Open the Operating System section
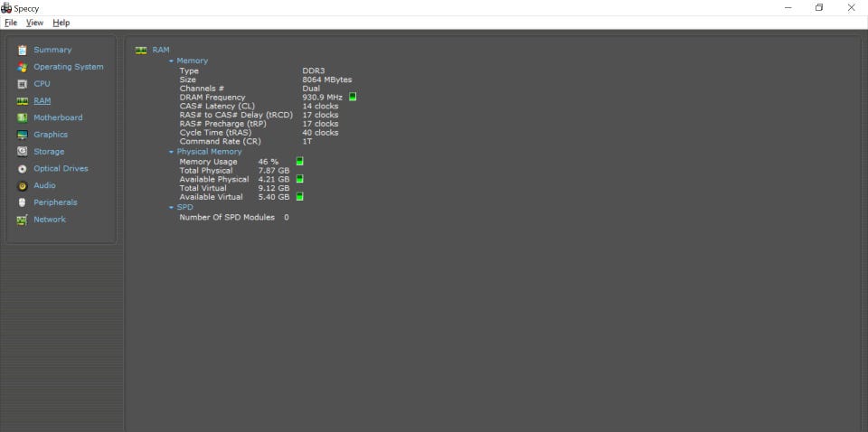This screenshot has height=432, width=868. pos(68,67)
